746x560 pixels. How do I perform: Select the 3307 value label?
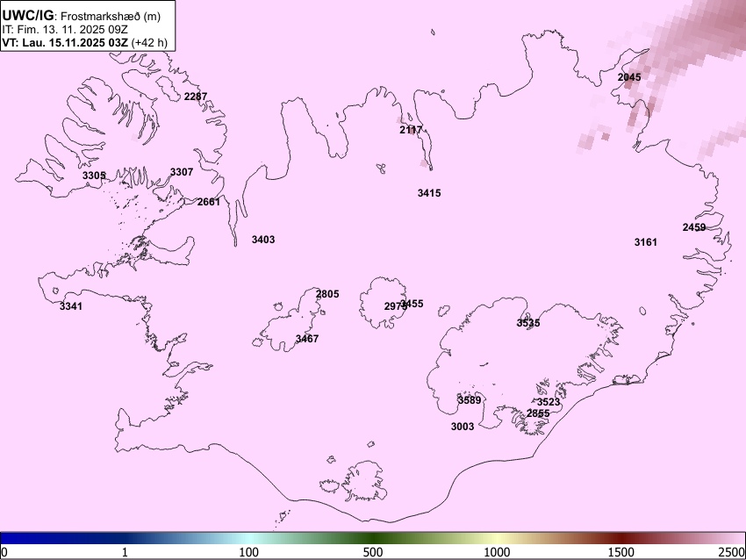182,172
